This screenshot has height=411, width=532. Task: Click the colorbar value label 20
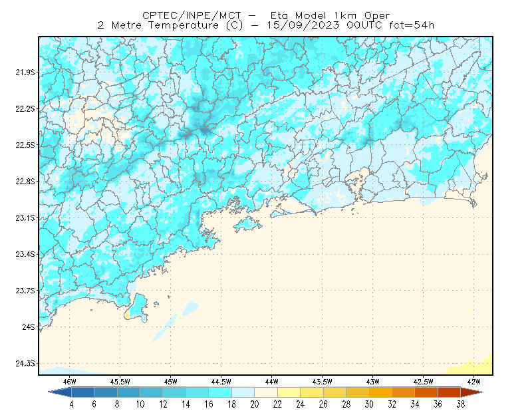pyautogui.click(x=255, y=404)
